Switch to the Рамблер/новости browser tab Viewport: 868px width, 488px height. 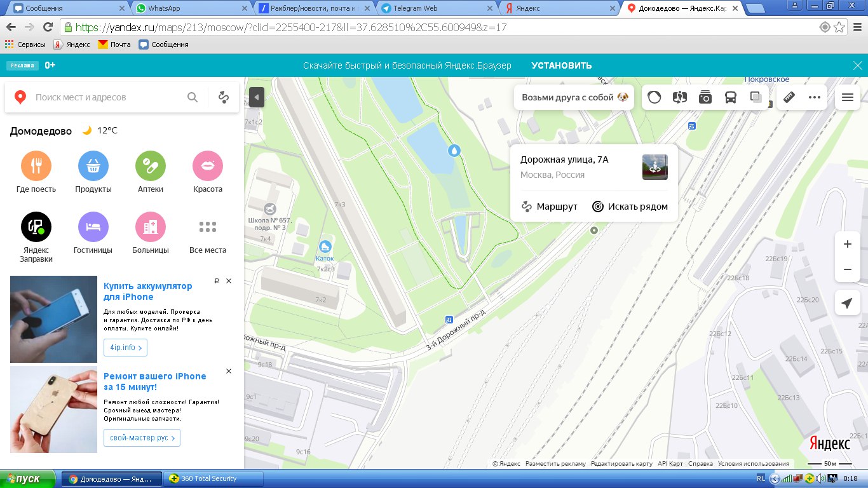coord(314,8)
